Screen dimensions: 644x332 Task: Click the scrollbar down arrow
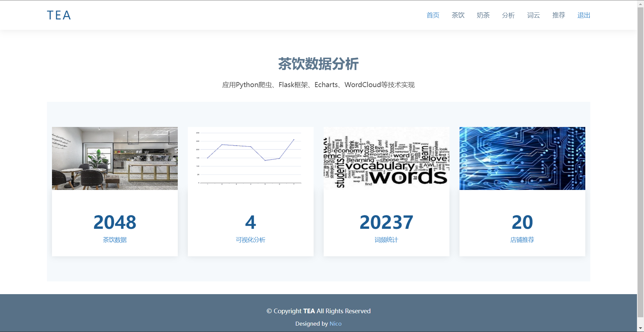pos(641,328)
